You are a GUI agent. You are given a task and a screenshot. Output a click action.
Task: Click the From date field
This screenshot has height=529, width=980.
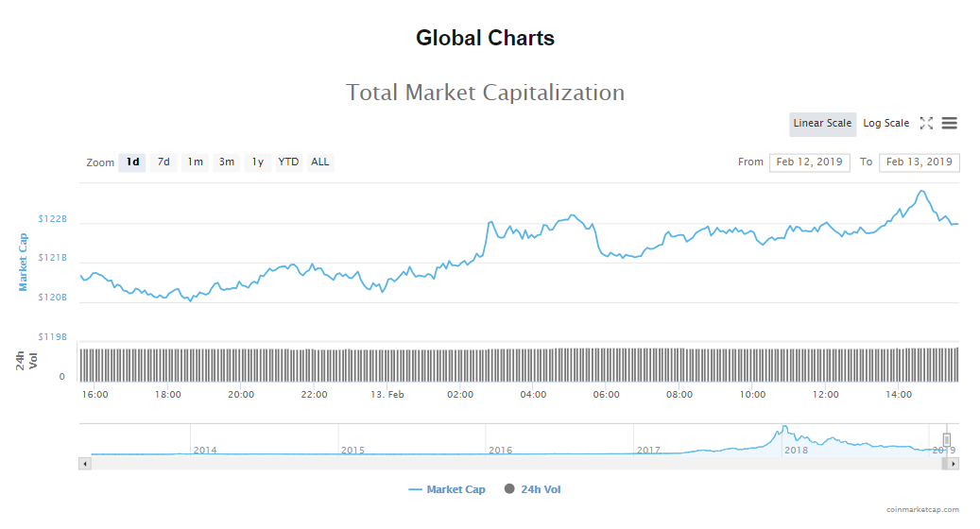(x=809, y=162)
